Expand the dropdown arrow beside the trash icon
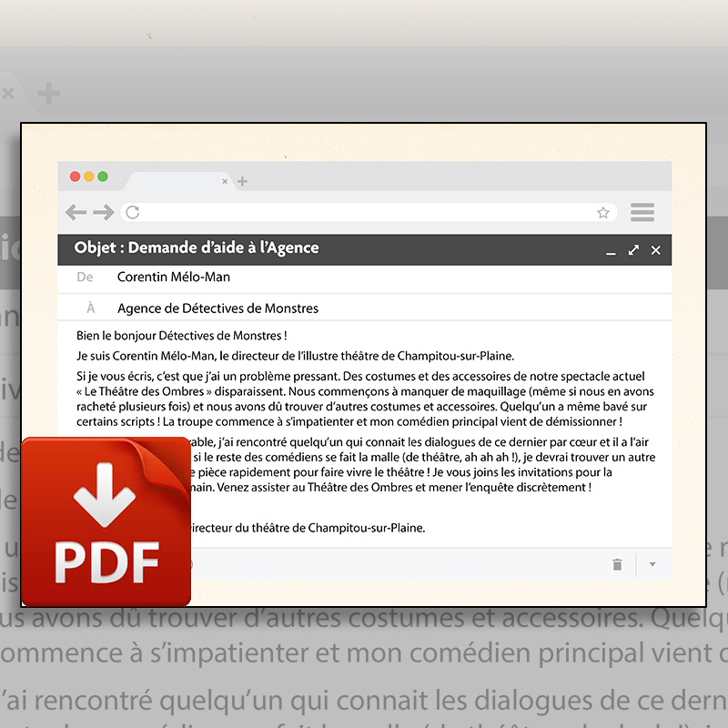 tap(652, 564)
